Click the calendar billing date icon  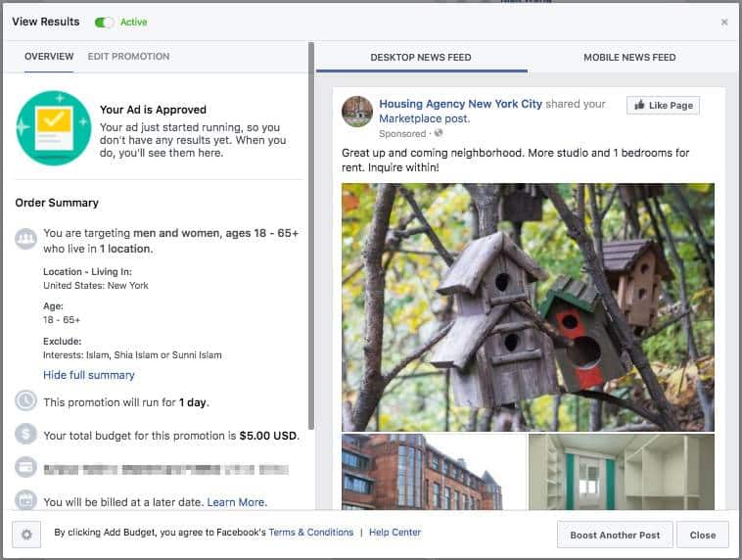(25, 500)
